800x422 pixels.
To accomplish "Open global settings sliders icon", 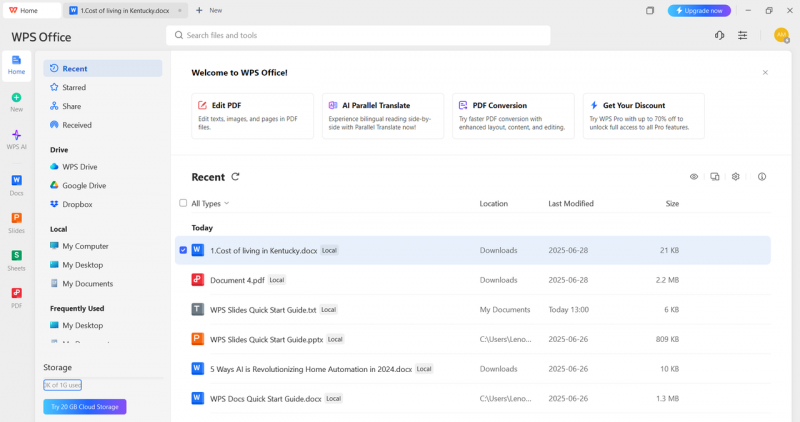I will 742,35.
